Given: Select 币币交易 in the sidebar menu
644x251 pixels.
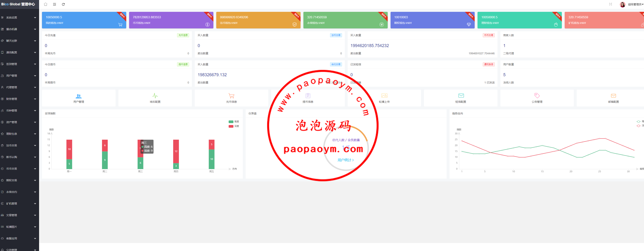Looking at the screenshot, I should [x=19, y=169].
